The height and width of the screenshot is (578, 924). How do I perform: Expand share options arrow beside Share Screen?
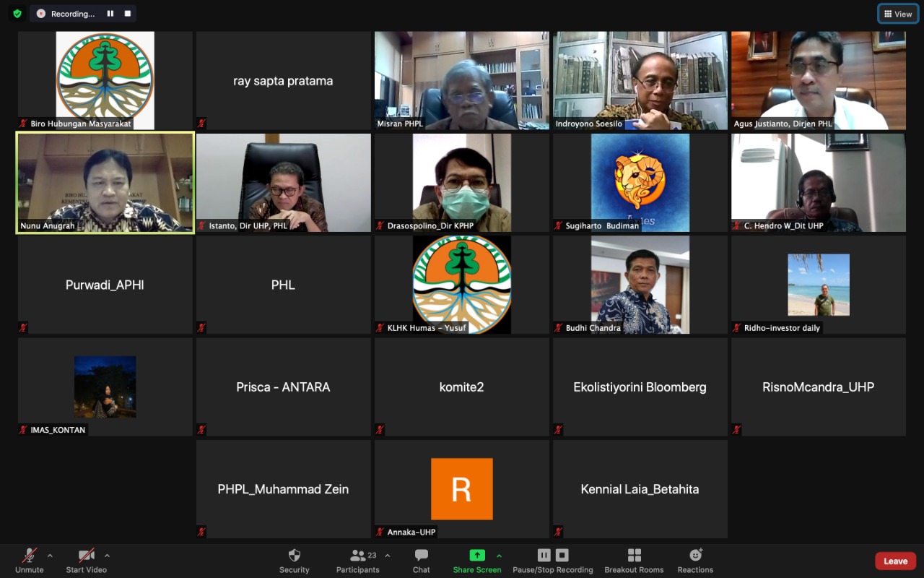click(499, 556)
